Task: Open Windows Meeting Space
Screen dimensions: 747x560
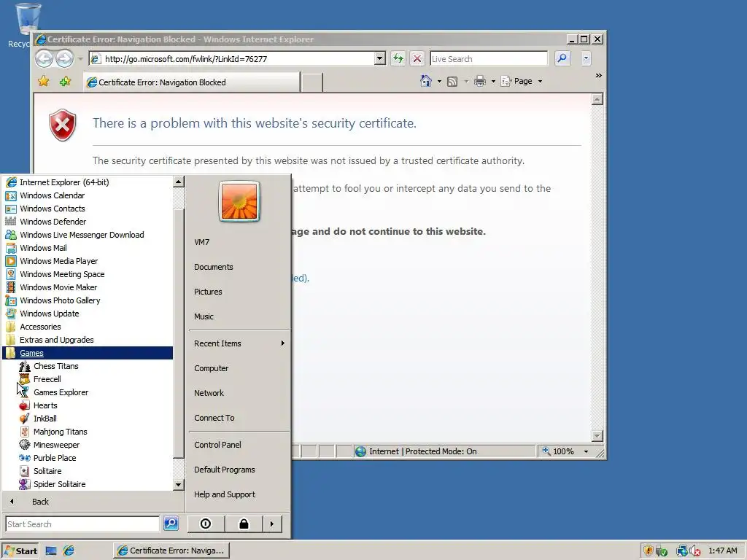Action: point(61,274)
